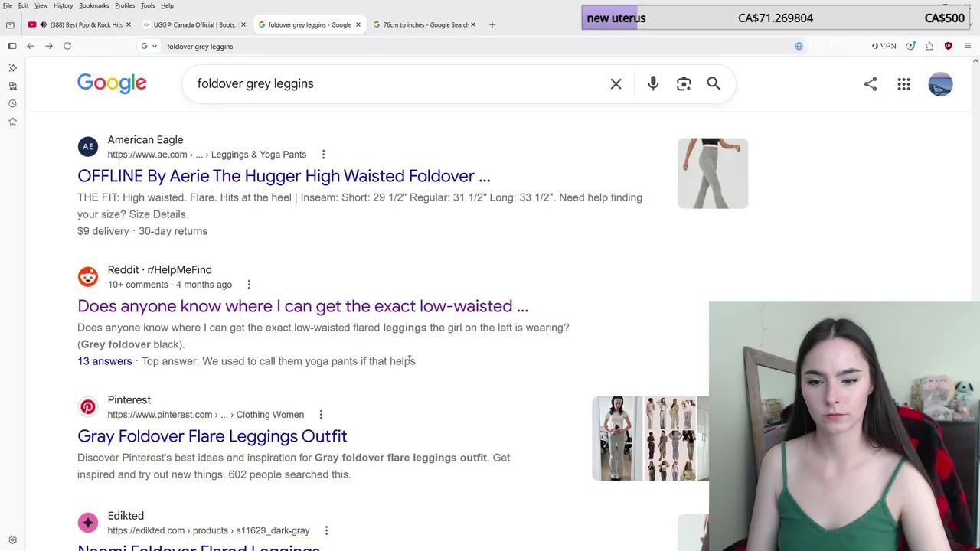The image size is (980, 551).
Task: Open the Tools menu
Action: point(148,5)
